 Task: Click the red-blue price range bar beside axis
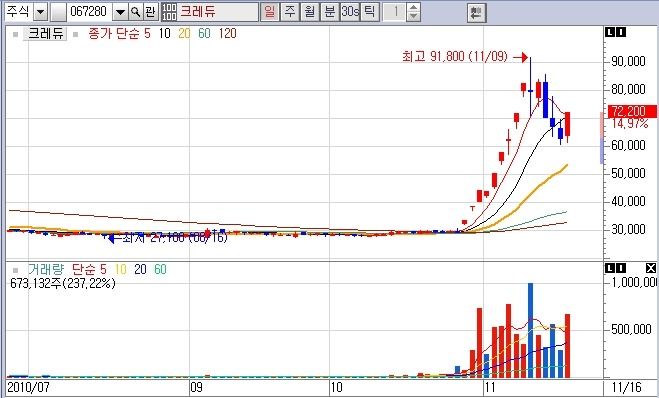tap(602, 137)
